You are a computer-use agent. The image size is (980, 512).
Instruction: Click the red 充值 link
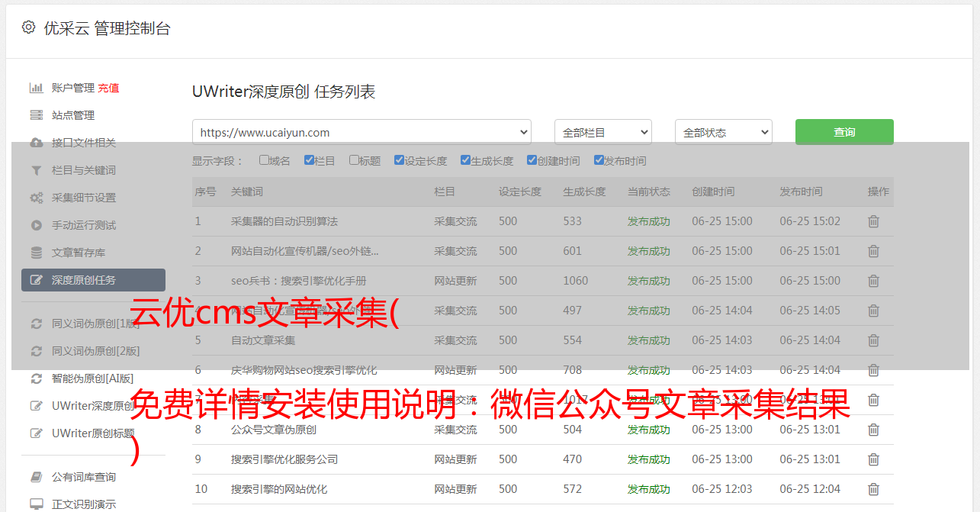pyautogui.click(x=108, y=88)
